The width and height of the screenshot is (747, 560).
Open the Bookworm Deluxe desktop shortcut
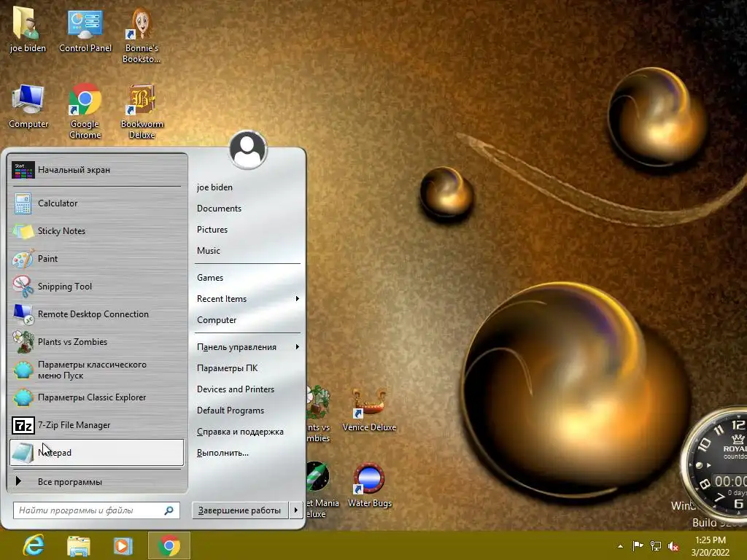(142, 111)
